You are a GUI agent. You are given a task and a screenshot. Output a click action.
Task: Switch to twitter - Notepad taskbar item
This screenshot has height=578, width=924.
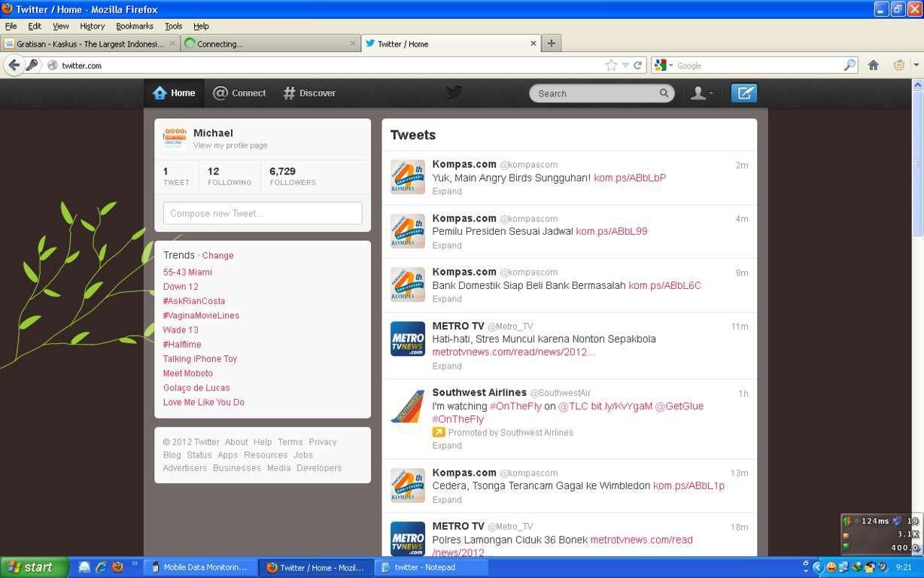coord(430,567)
